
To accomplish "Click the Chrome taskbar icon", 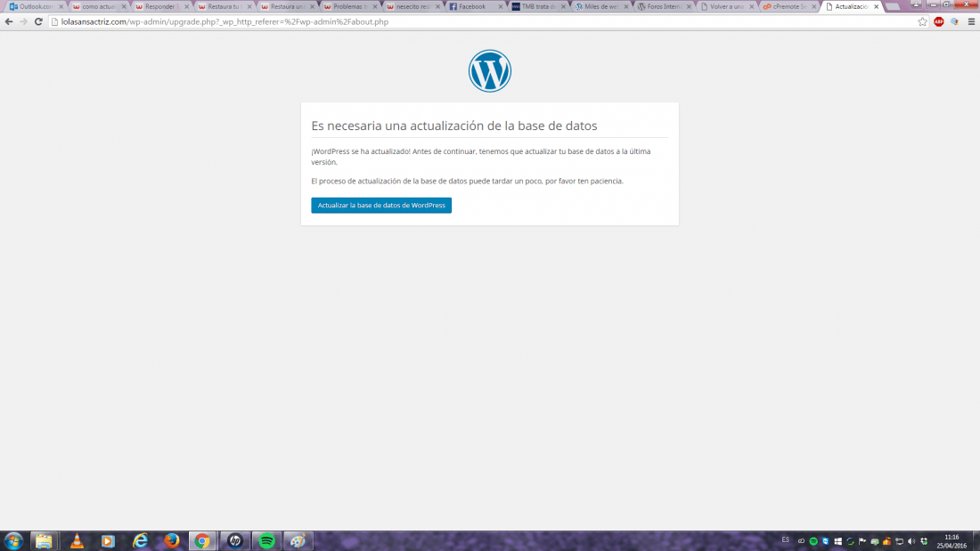I will [202, 541].
